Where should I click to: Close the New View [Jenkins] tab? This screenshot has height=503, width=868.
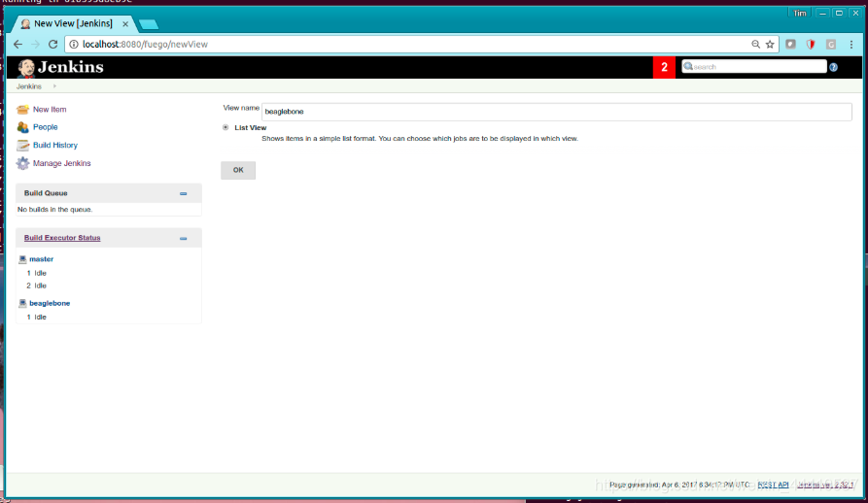(x=125, y=23)
